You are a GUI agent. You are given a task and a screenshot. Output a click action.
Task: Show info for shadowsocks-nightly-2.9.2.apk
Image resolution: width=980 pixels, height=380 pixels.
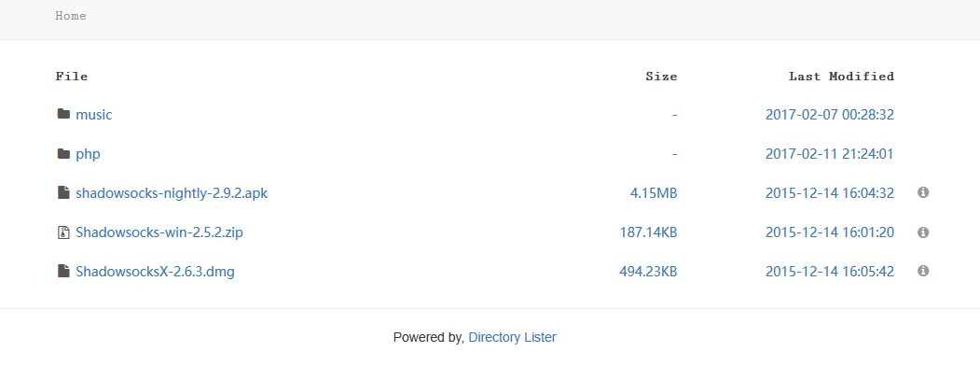click(923, 192)
